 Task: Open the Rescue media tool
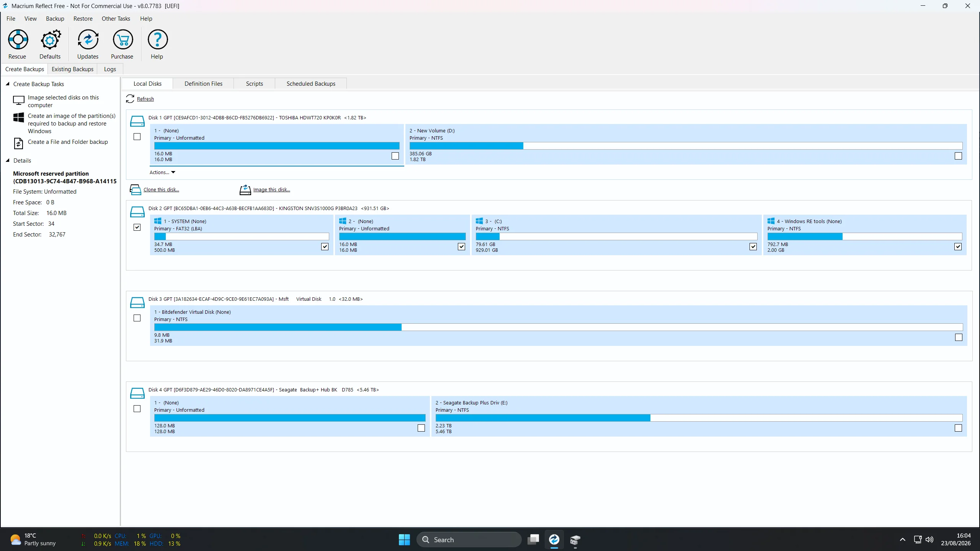18,39
